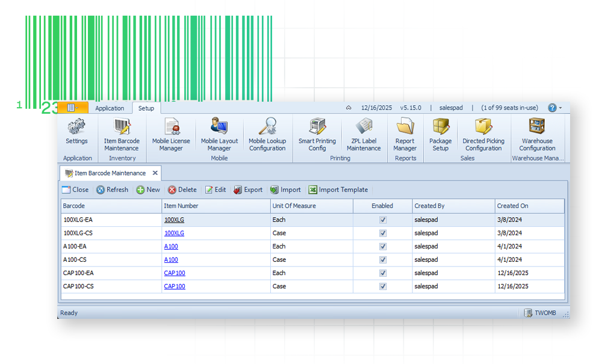Toggle the Enabled checkbox for A100-CS
Screen dimensions: 602x364
(x=382, y=259)
